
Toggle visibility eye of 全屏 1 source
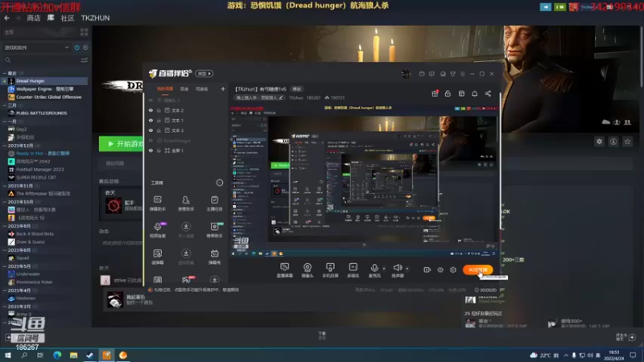(151, 150)
